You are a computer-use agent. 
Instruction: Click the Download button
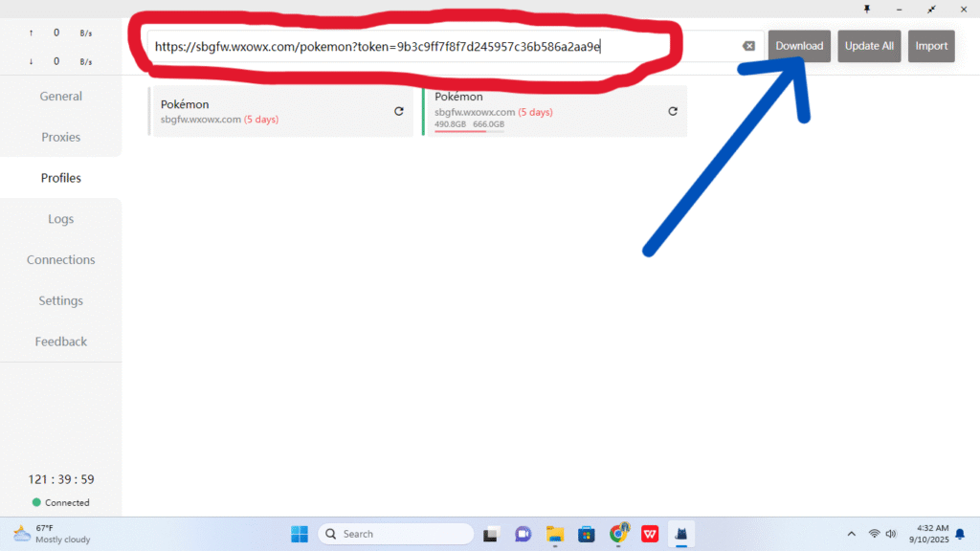[799, 46]
